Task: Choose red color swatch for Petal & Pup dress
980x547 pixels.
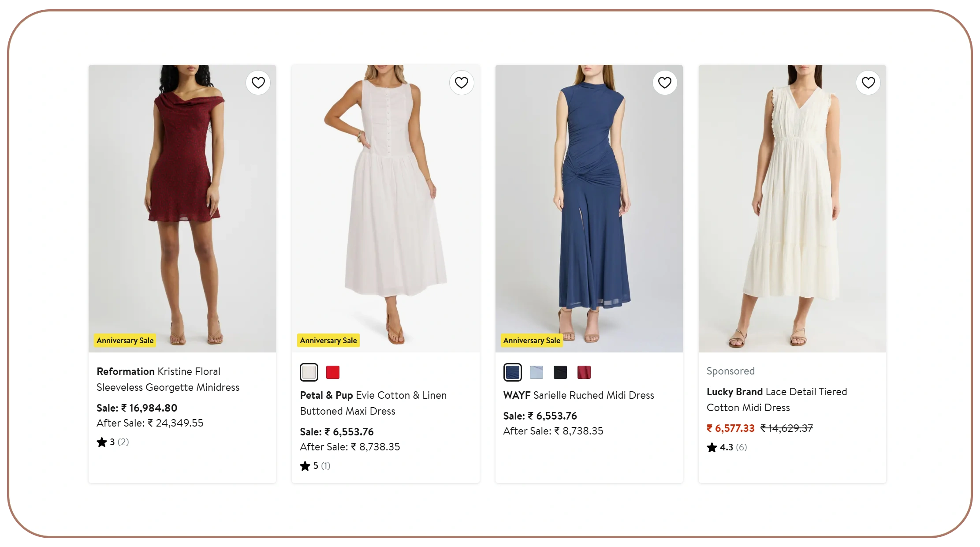Action: (x=333, y=372)
